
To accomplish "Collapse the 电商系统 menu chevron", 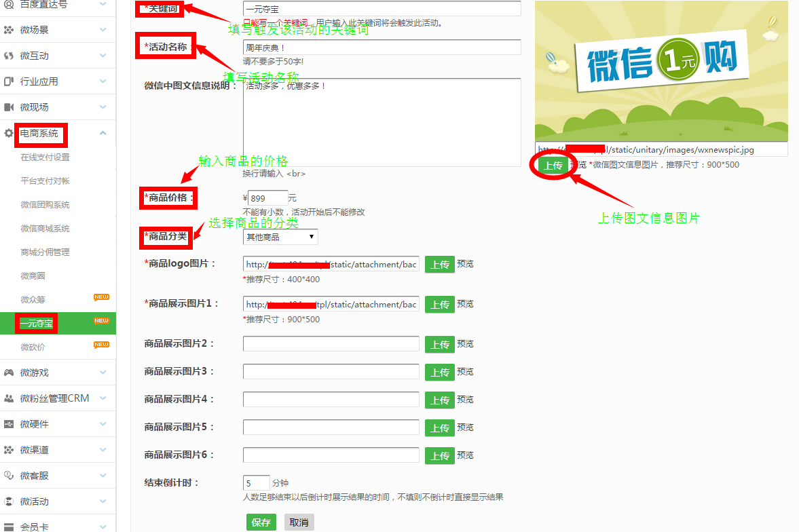I will click(x=103, y=133).
